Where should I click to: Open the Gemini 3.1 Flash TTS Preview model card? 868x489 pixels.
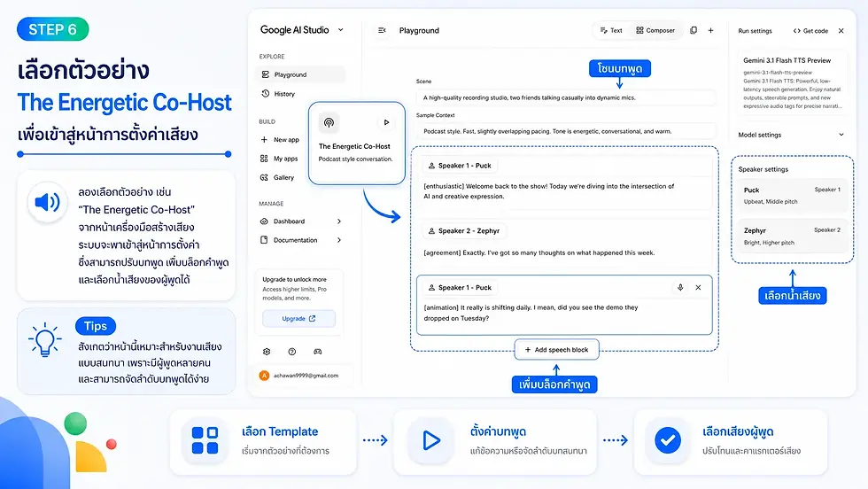[x=792, y=83]
